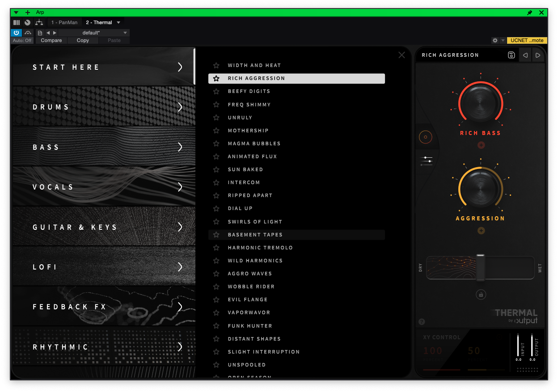
Task: Load next Thermal preset with right arrow
Action: coord(538,55)
